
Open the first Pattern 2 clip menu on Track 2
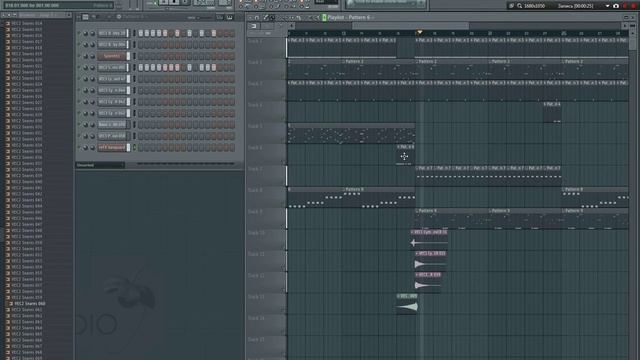pos(344,62)
